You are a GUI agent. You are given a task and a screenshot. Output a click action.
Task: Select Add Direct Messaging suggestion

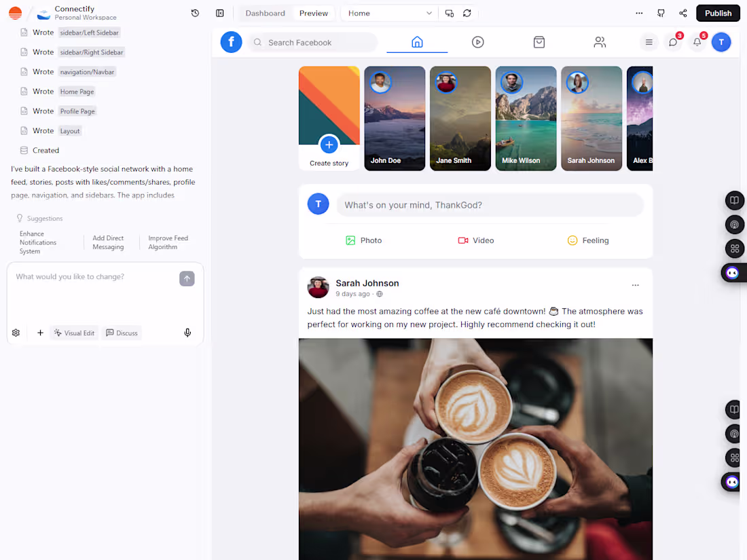pyautogui.click(x=108, y=242)
